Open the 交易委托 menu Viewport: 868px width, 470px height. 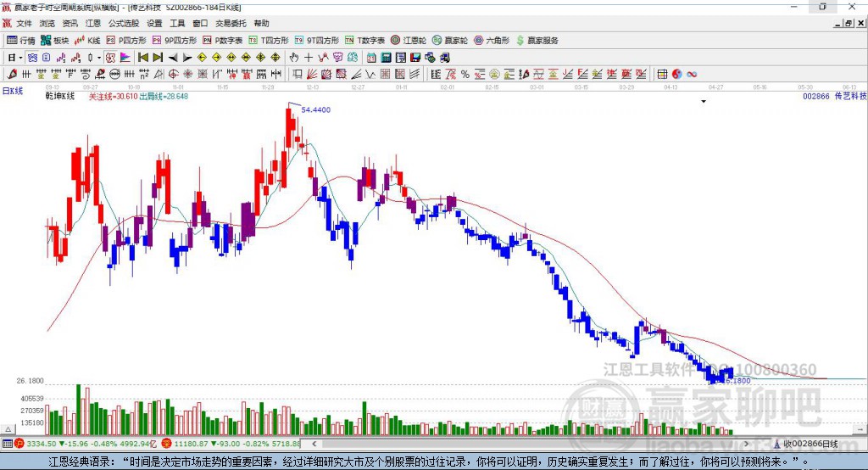tap(231, 23)
